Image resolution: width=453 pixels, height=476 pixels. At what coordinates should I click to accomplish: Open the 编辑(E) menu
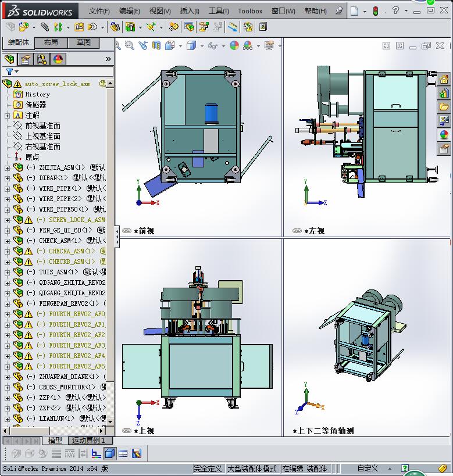(130, 11)
